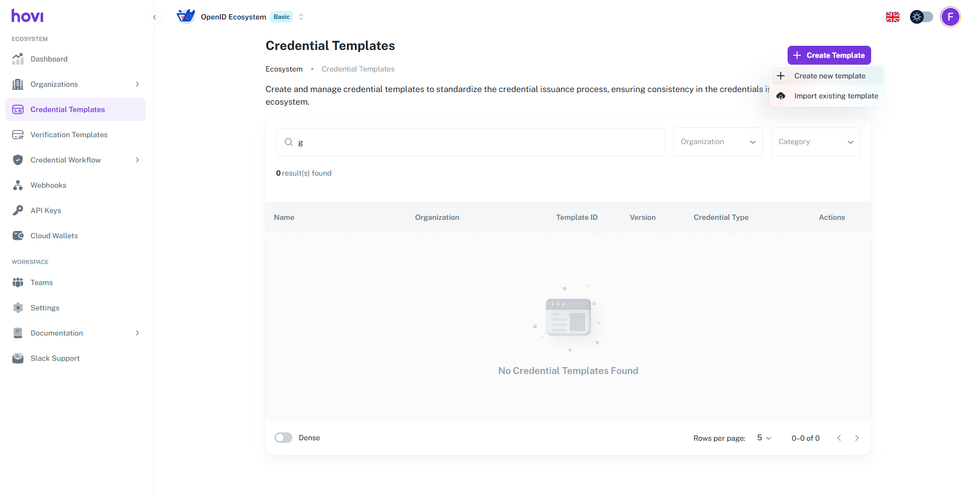
Task: Select Create new template menu option
Action: [x=829, y=76]
